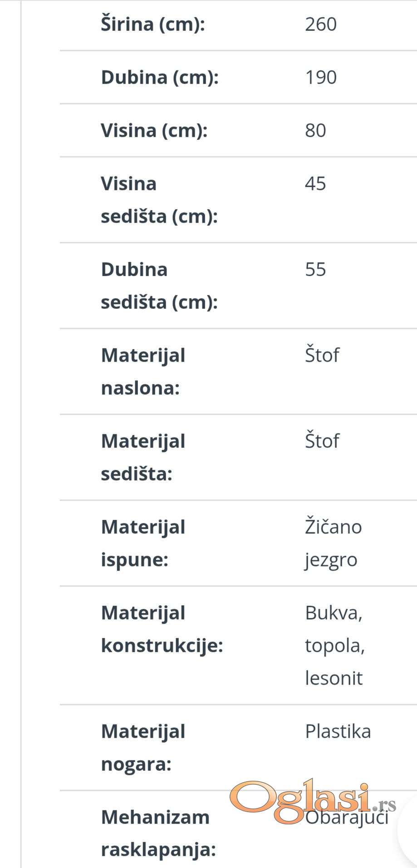Click the "Materijal sedišta:" label
The height and width of the screenshot is (868, 417).
(x=143, y=457)
